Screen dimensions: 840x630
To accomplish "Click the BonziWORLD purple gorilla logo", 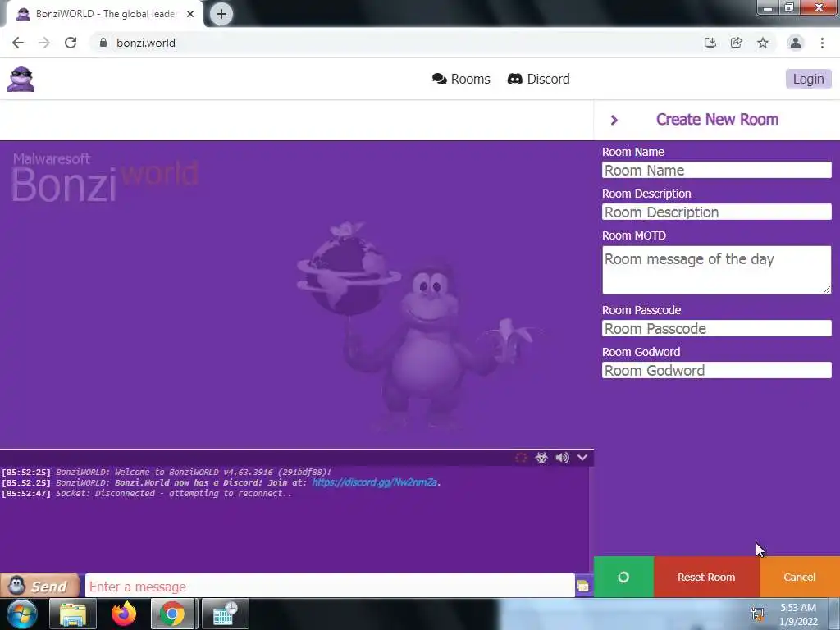I will click(x=21, y=80).
